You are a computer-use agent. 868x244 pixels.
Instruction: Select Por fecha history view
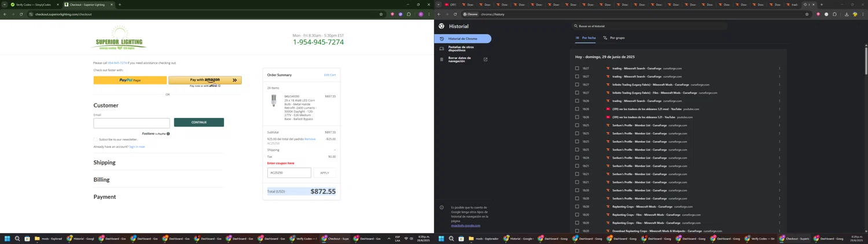coord(586,38)
